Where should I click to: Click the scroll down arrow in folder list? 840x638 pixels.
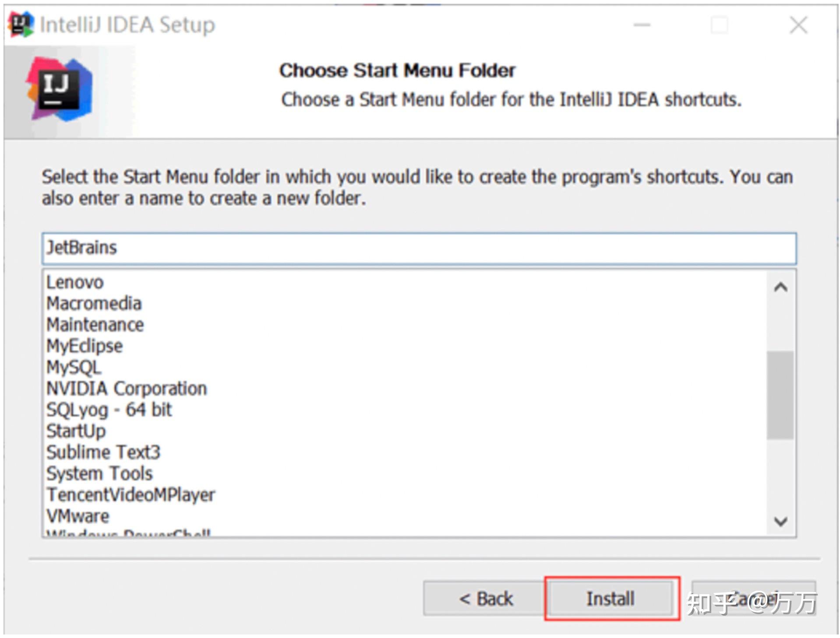click(780, 521)
